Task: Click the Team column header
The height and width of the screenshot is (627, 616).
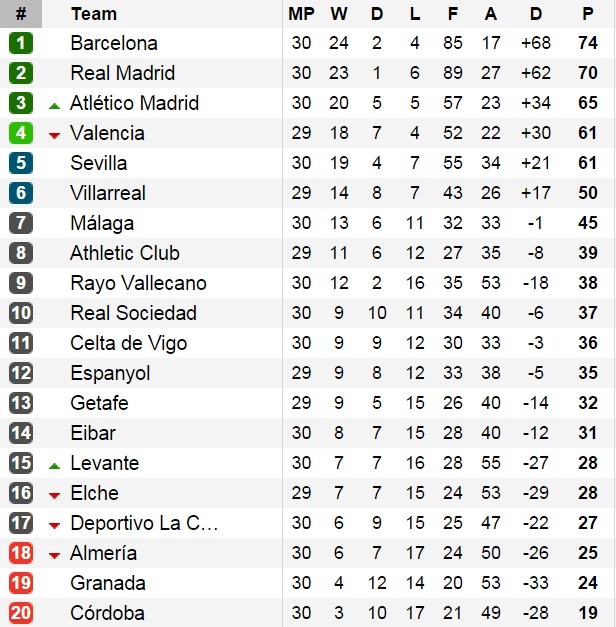Action: click(94, 14)
